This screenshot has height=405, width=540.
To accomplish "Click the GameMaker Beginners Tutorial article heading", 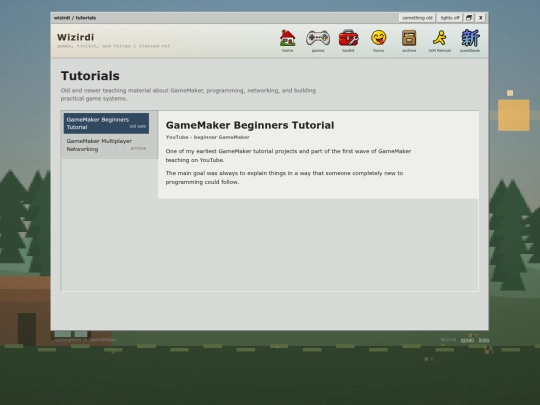I will pos(250,125).
